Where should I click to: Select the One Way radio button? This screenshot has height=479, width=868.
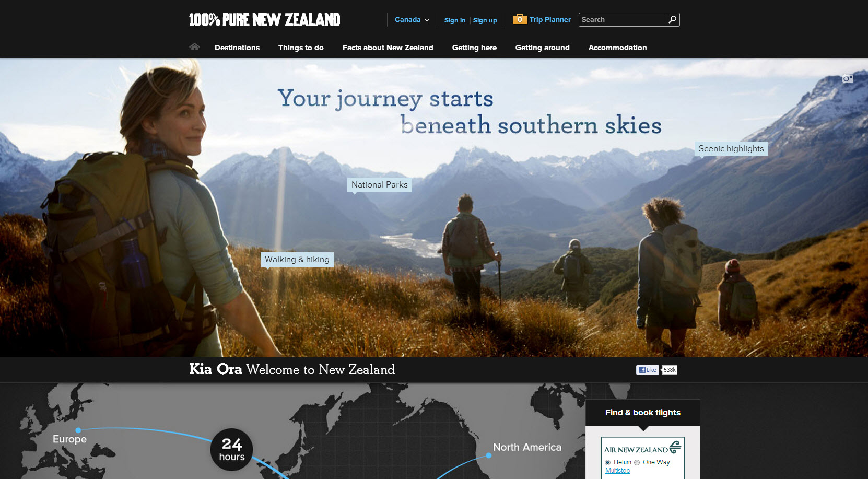click(x=637, y=462)
